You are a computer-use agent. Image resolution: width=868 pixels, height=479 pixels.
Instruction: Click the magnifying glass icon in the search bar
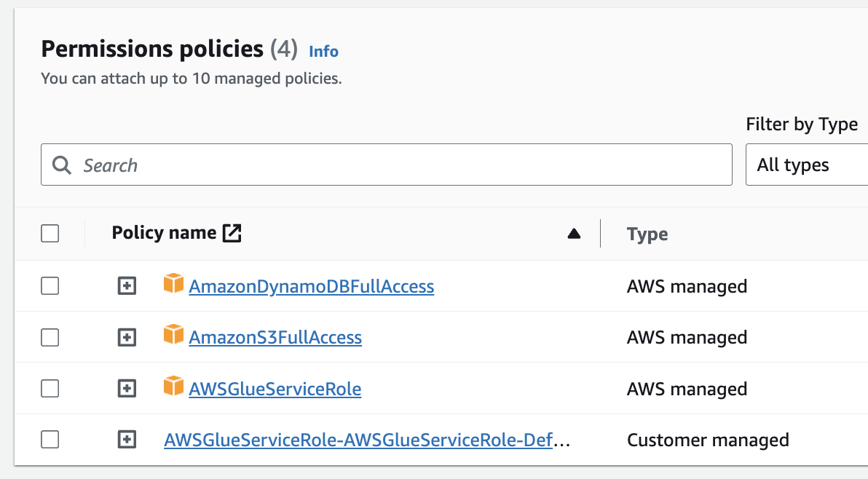pos(61,165)
